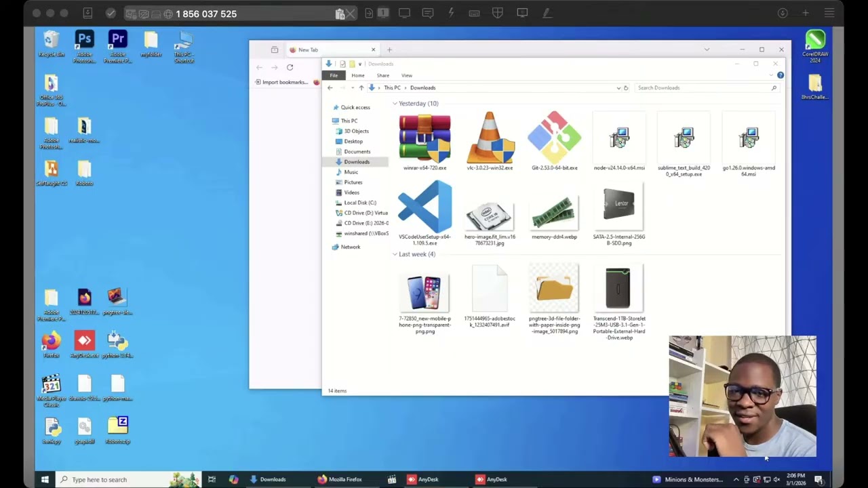Select CorelDRAW 2024 desktop shortcut
Image resolution: width=868 pixels, height=488 pixels.
pos(815,47)
